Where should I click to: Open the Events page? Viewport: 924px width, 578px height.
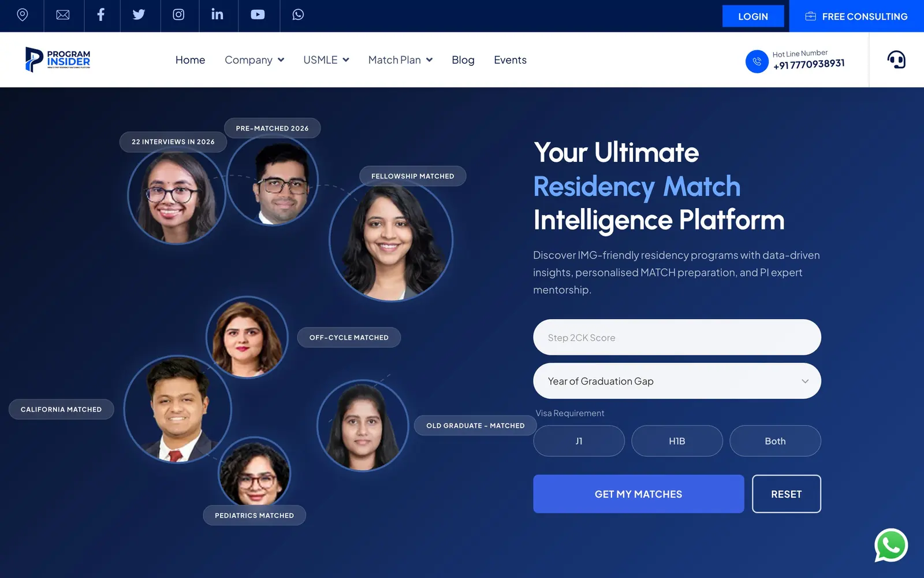click(510, 60)
